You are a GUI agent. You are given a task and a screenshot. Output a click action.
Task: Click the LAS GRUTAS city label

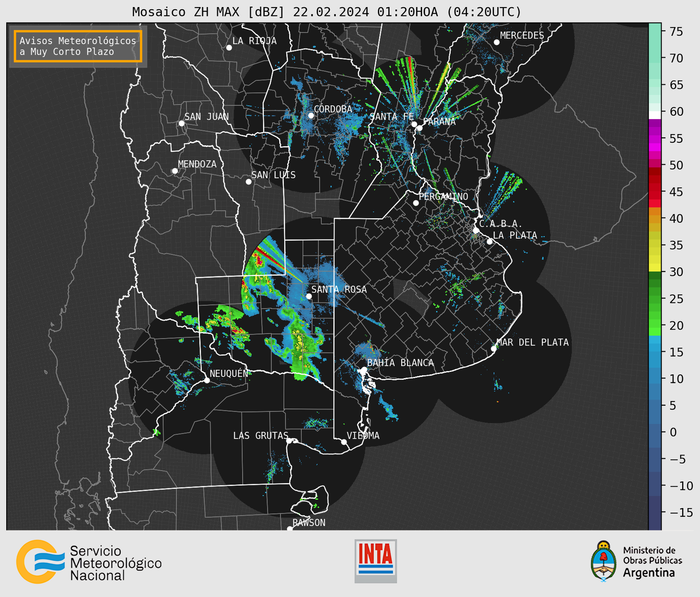(261, 436)
